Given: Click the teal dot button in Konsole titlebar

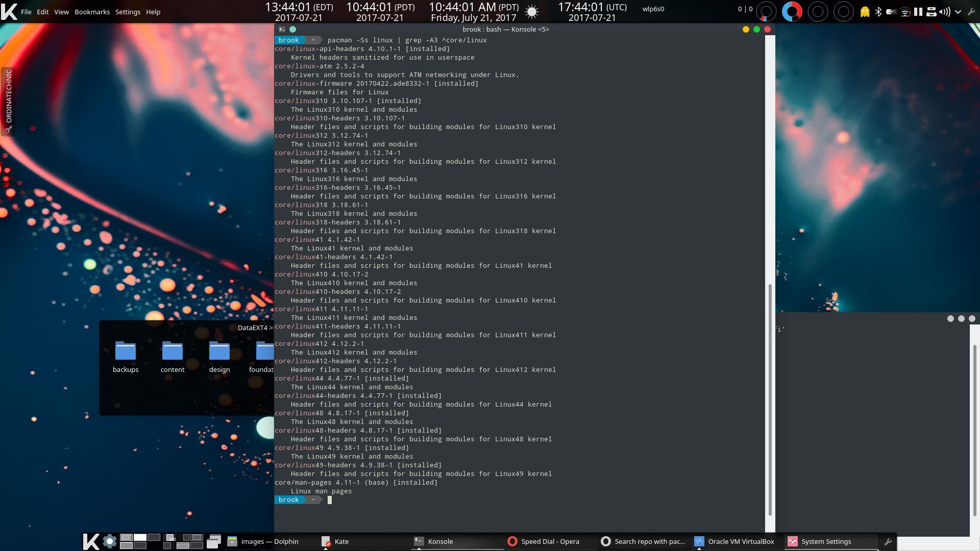Looking at the screenshot, I should [x=293, y=30].
